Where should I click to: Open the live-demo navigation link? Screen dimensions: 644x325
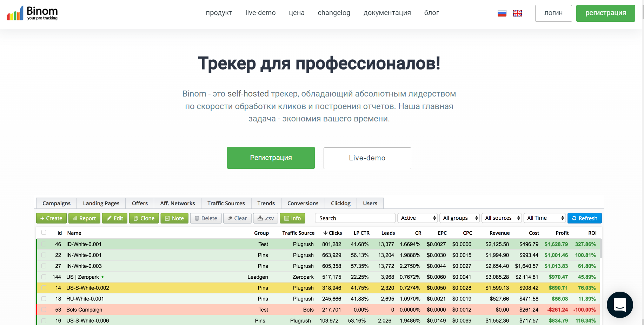tap(260, 13)
